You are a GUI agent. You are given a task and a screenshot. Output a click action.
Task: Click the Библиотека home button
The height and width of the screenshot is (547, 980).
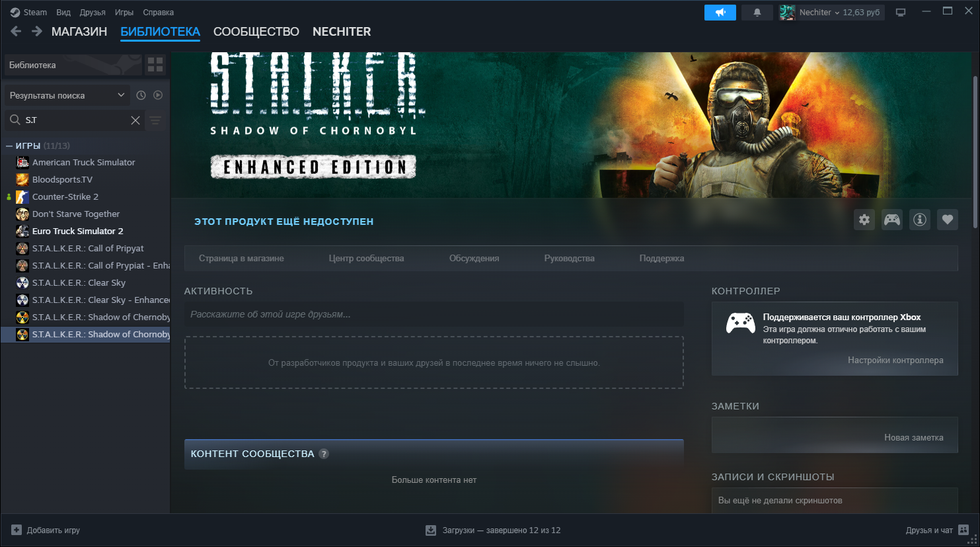[73, 65]
